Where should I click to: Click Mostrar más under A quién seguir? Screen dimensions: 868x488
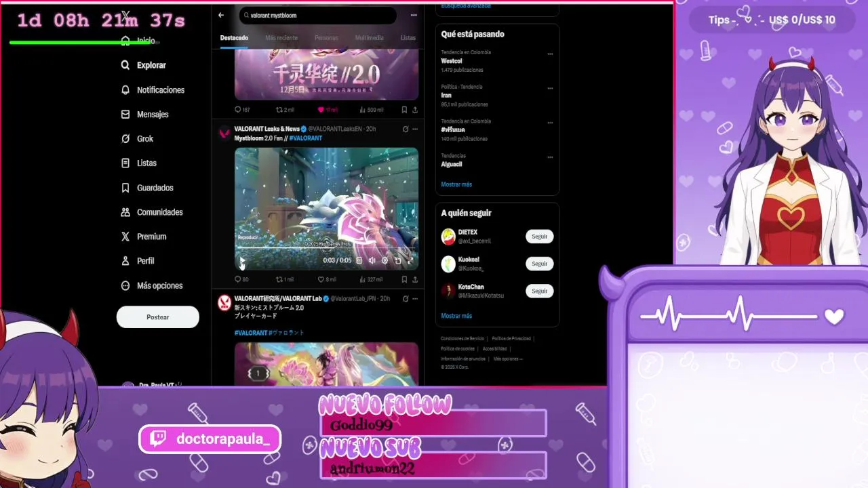pos(456,316)
